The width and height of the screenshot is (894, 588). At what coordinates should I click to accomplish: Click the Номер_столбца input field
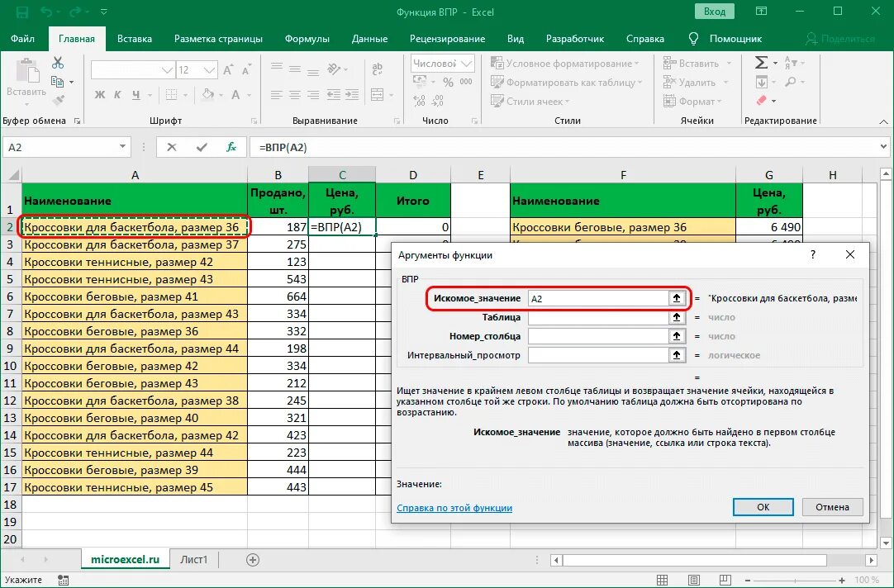click(x=599, y=336)
